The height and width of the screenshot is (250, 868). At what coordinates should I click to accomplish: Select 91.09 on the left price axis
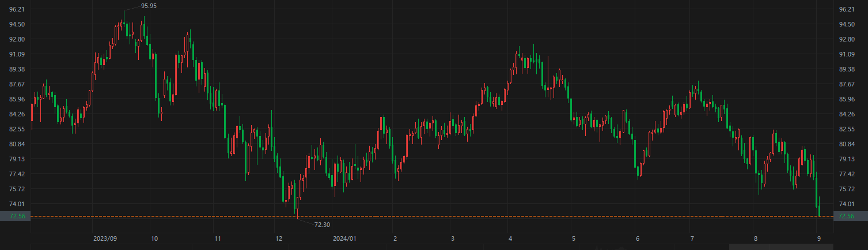[x=16, y=54]
